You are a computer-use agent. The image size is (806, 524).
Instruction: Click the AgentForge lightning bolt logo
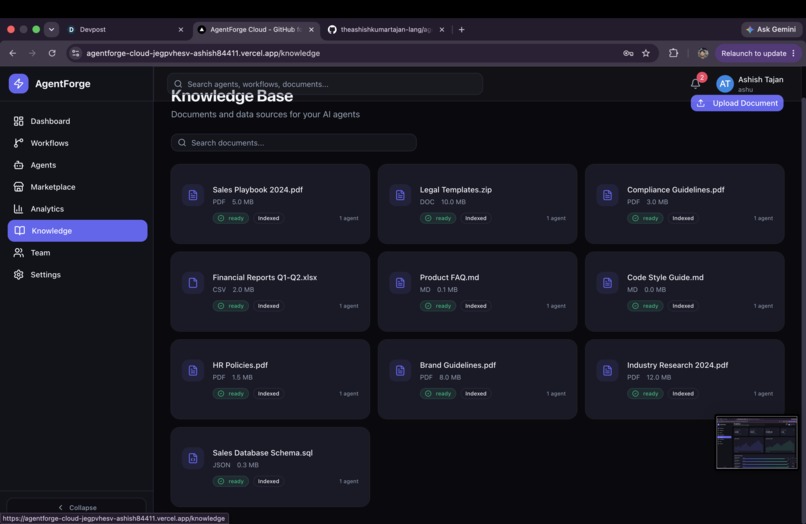pyautogui.click(x=19, y=83)
